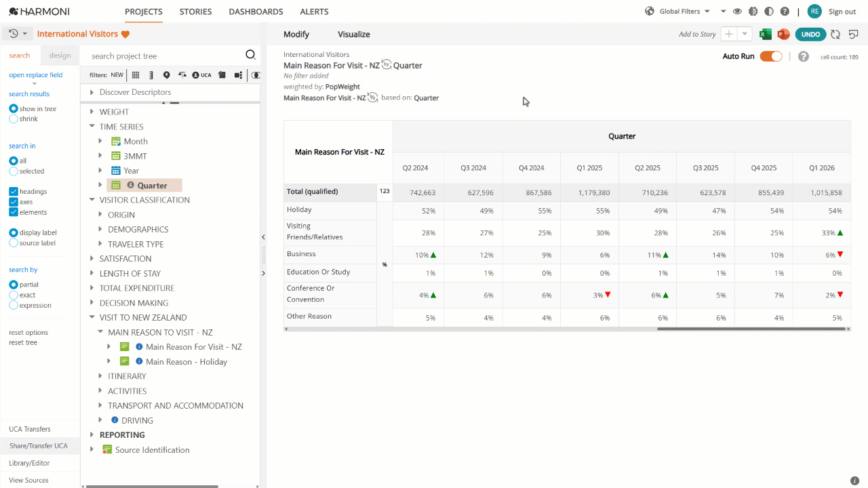Select the exact search radio button
Viewport: 868px width, 488px height.
pyautogui.click(x=14, y=295)
